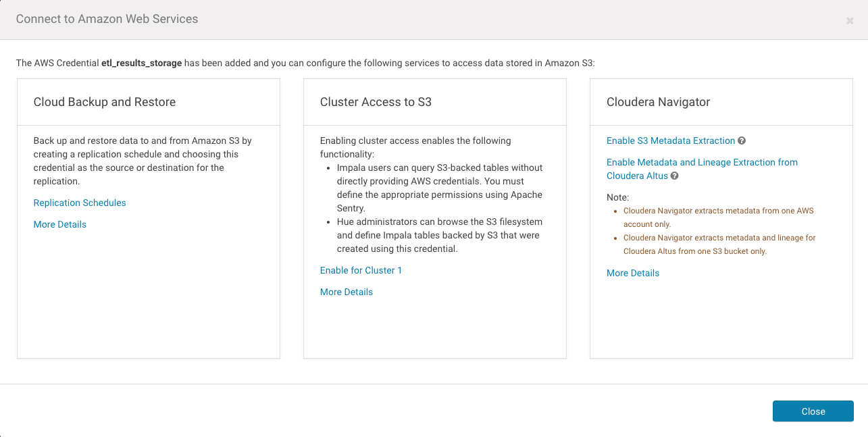Open More Details under Cluster Access to S3
Image resolution: width=868 pixels, height=437 pixels.
click(347, 292)
